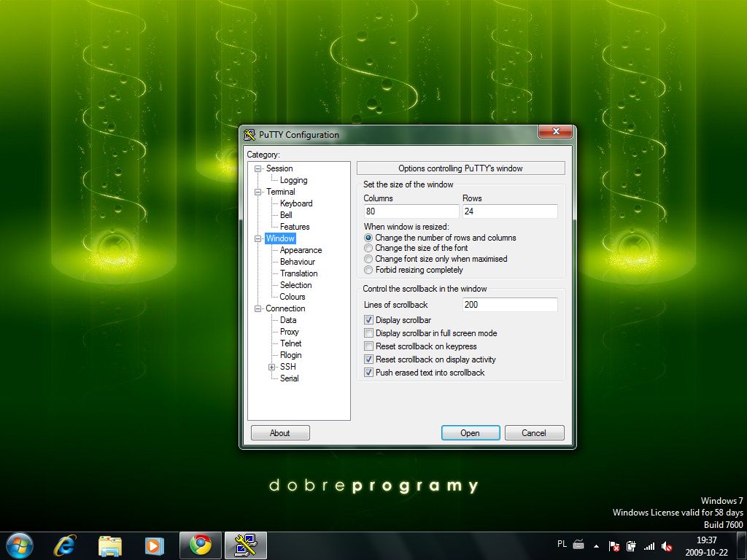Show hidden tray icons arrow
This screenshot has height=560, width=747.
coord(596,545)
